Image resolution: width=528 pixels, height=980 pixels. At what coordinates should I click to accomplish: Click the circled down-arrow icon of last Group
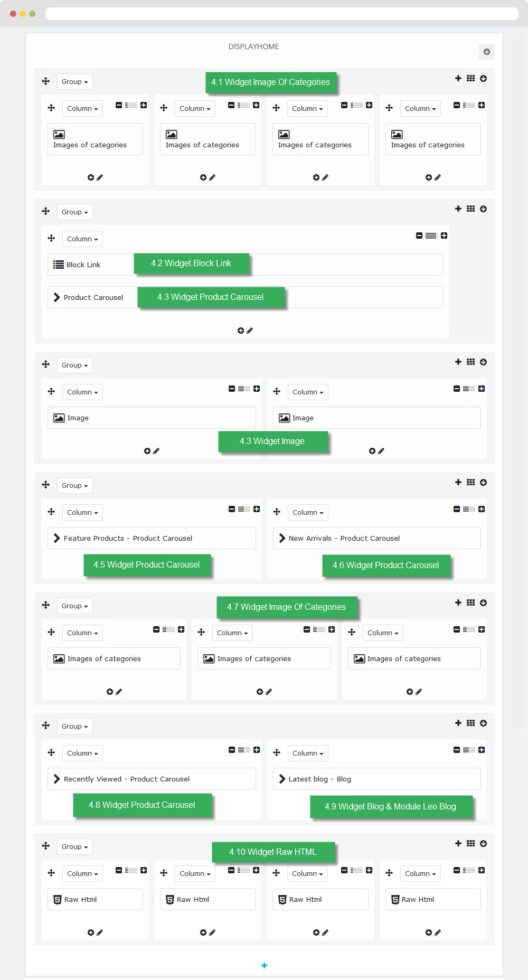[483, 843]
